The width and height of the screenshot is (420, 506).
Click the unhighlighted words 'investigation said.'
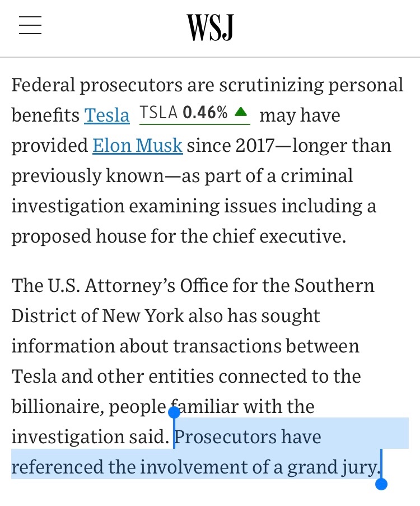(x=90, y=437)
